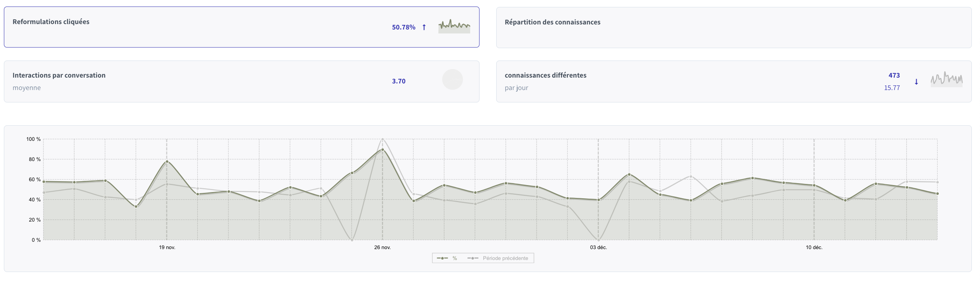
Task: Open the Reformulations cliquées sparkline chart
Action: click(x=454, y=26)
